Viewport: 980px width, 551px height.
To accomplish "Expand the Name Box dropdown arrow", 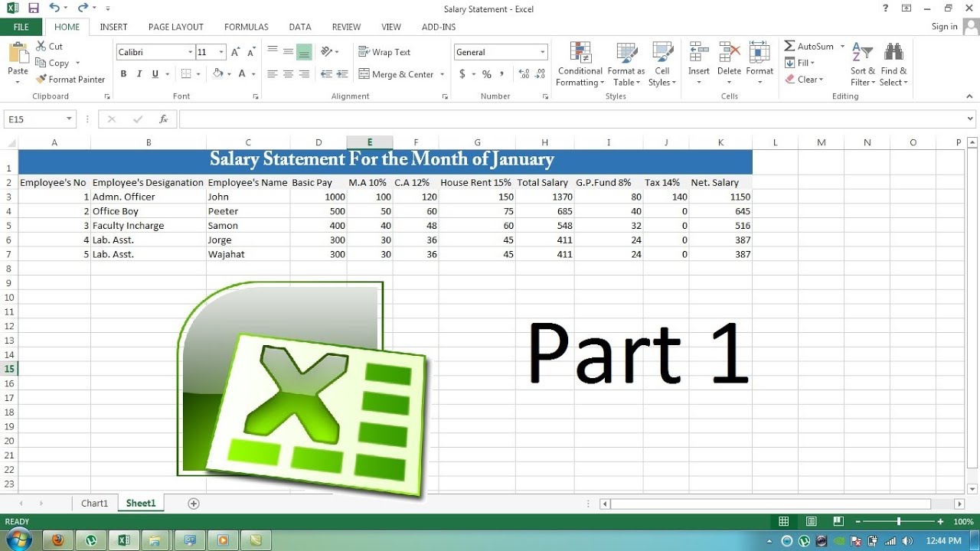I will [x=69, y=119].
